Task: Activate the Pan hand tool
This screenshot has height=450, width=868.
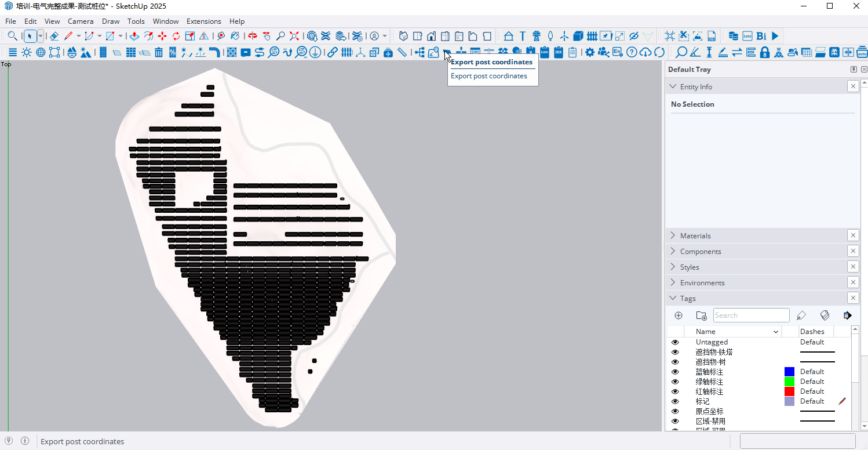Action: [267, 36]
